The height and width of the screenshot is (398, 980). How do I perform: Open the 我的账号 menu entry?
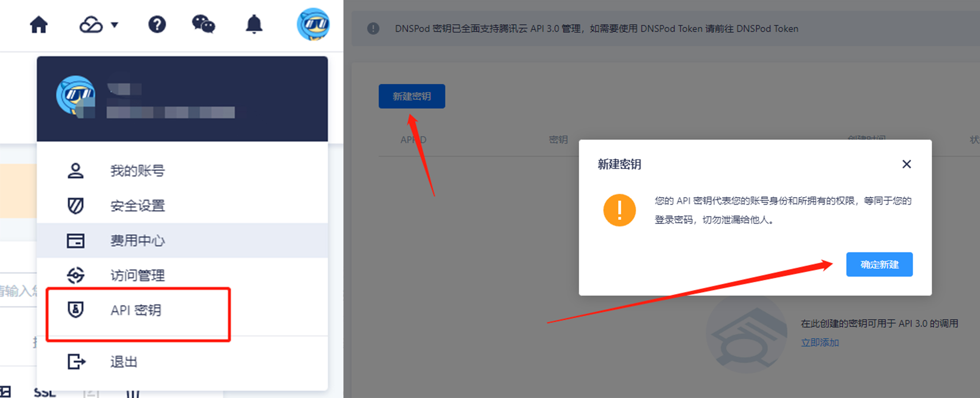(137, 170)
